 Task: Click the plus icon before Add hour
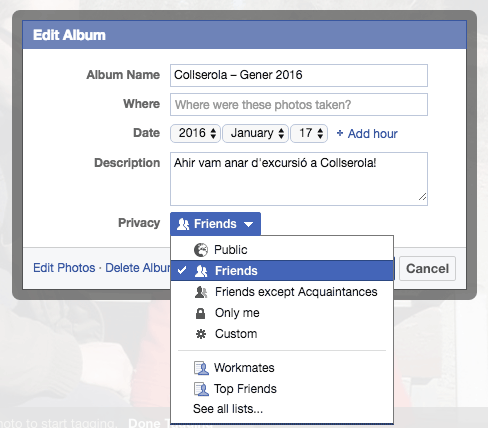(x=340, y=133)
